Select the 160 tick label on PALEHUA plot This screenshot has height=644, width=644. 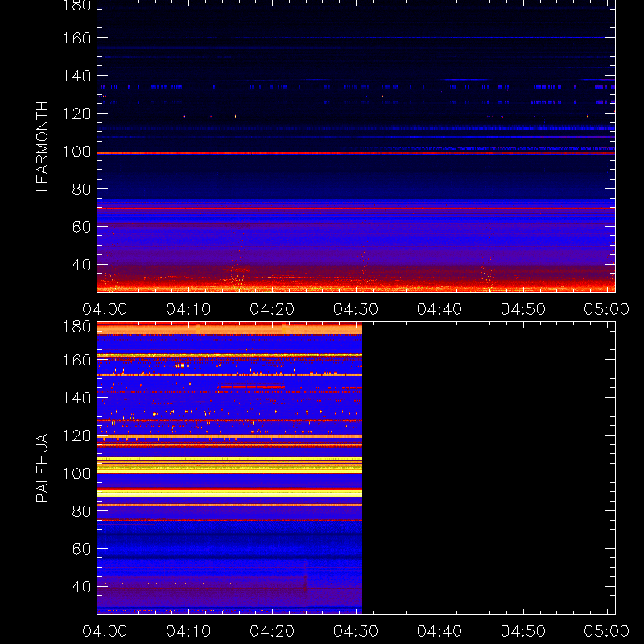76,360
